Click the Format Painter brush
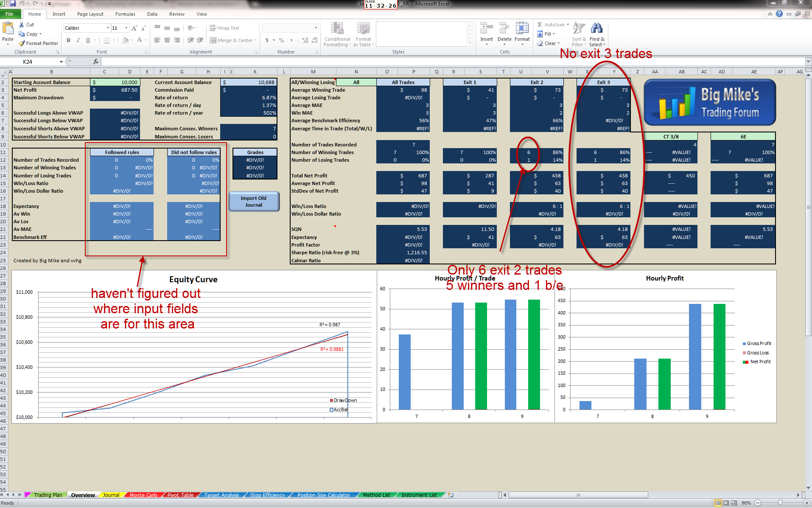The image size is (812, 508). point(22,43)
